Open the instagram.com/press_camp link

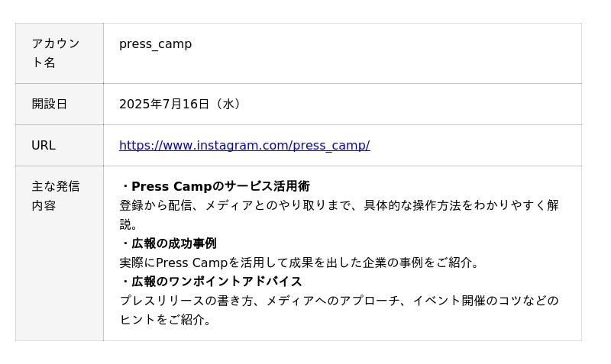(x=244, y=145)
